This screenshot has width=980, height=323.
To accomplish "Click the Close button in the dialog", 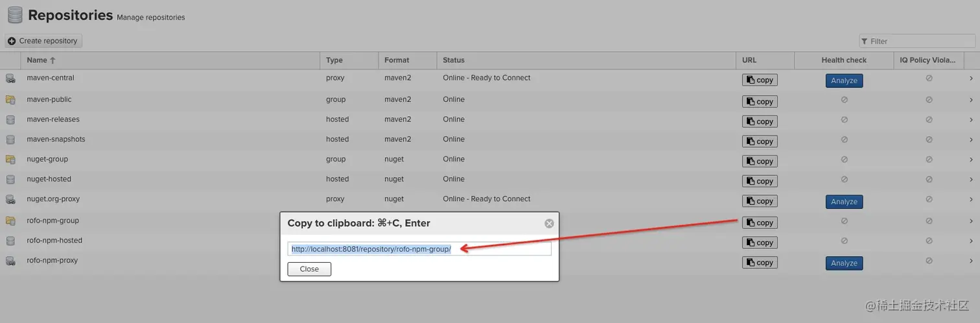I will [x=309, y=269].
